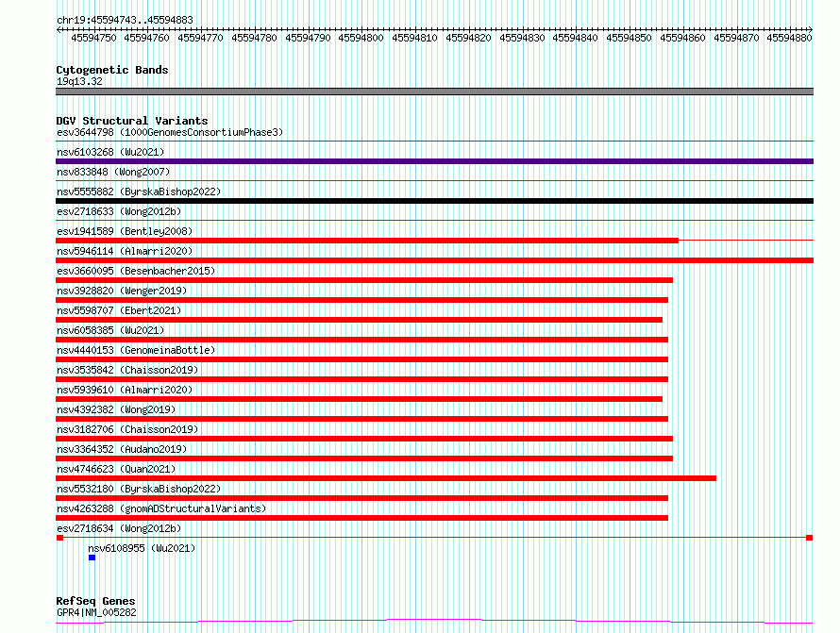840x633 pixels.
Task: Click the right red endpoint square of esv2718634
Action: point(810,538)
